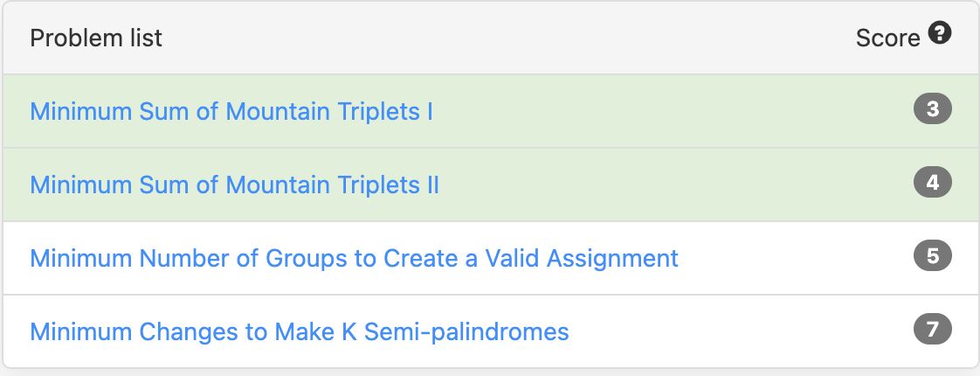View the 4-point solved problem link
This screenshot has width=980, height=376.
point(234,185)
